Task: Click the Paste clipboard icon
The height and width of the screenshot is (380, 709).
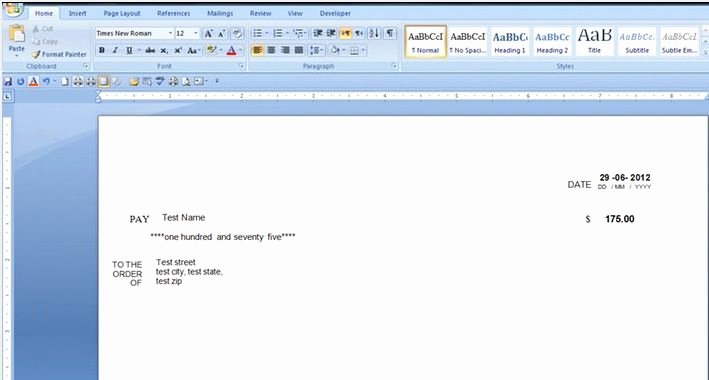Action: tap(17, 34)
